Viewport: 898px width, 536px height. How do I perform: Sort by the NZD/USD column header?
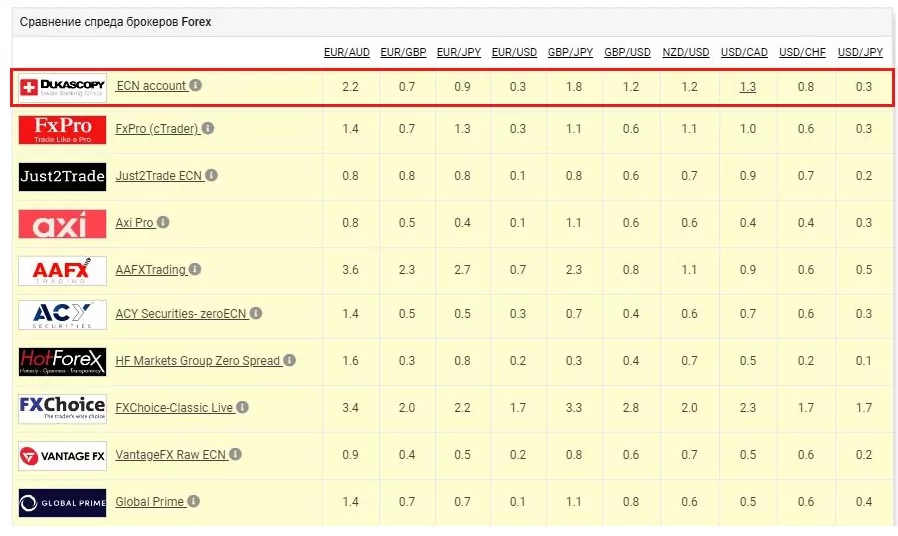point(686,52)
